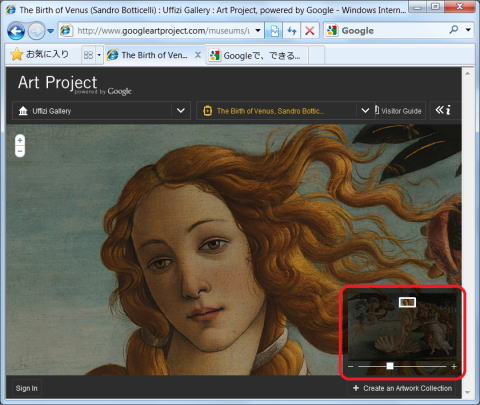
Task: Click Create an Artwork Collection
Action: (403, 388)
